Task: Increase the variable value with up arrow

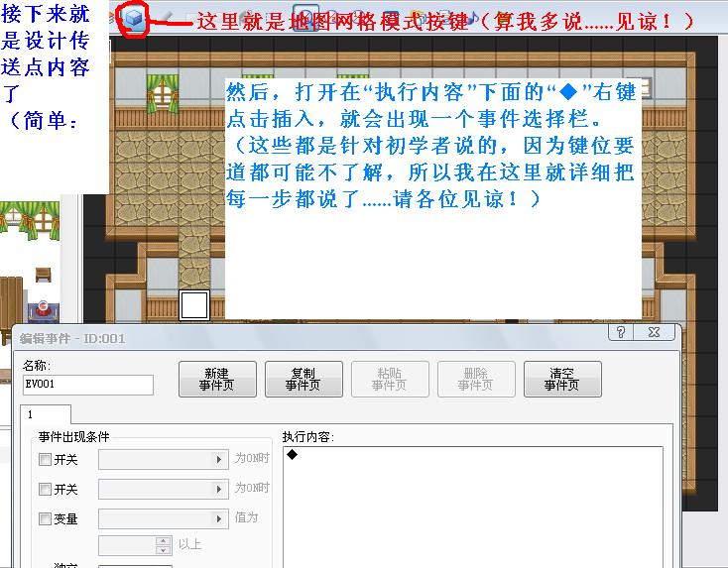Action: [163, 540]
